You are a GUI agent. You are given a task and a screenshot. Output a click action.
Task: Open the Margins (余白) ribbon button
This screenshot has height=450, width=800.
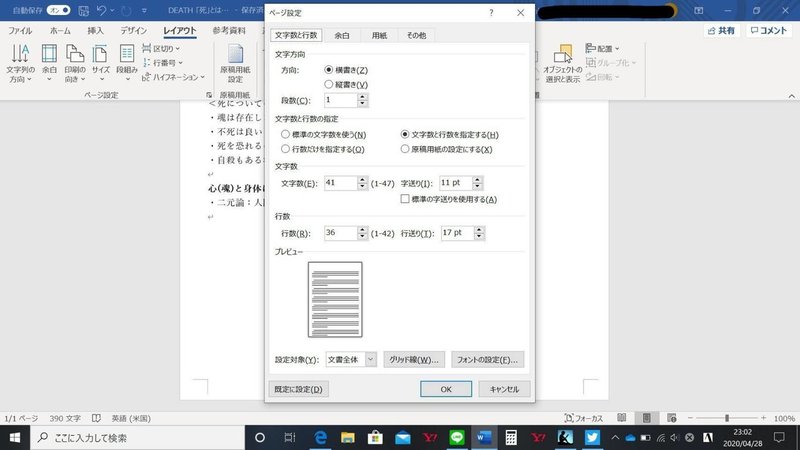pyautogui.click(x=49, y=64)
